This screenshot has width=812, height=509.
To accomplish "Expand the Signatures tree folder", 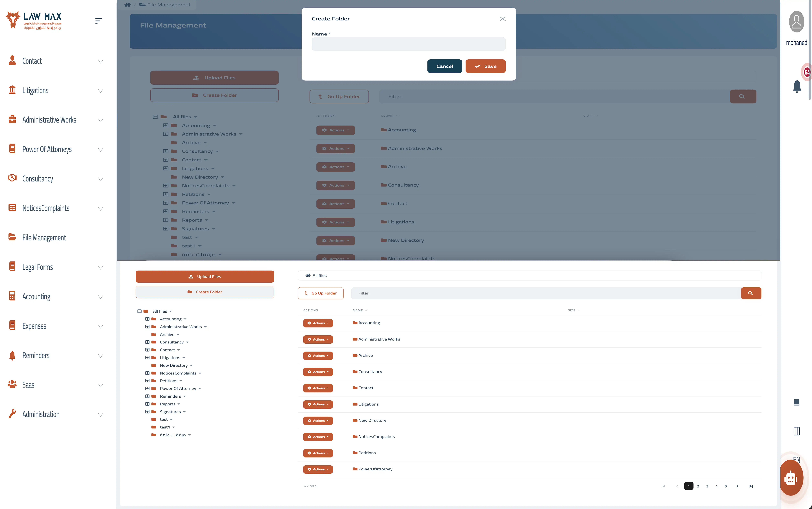I will coord(147,412).
